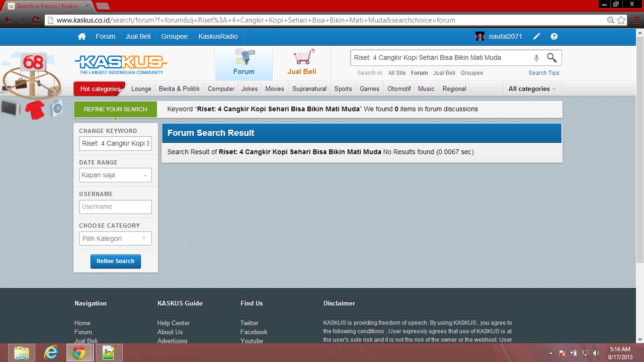The image size is (644, 362).
Task: Reload the page in Chrome
Action: [x=35, y=20]
